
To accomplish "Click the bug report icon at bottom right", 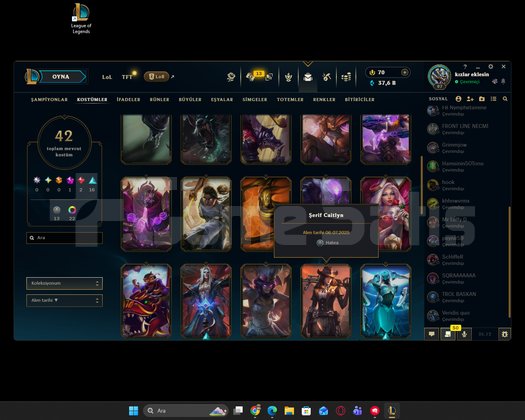I will pos(505,334).
